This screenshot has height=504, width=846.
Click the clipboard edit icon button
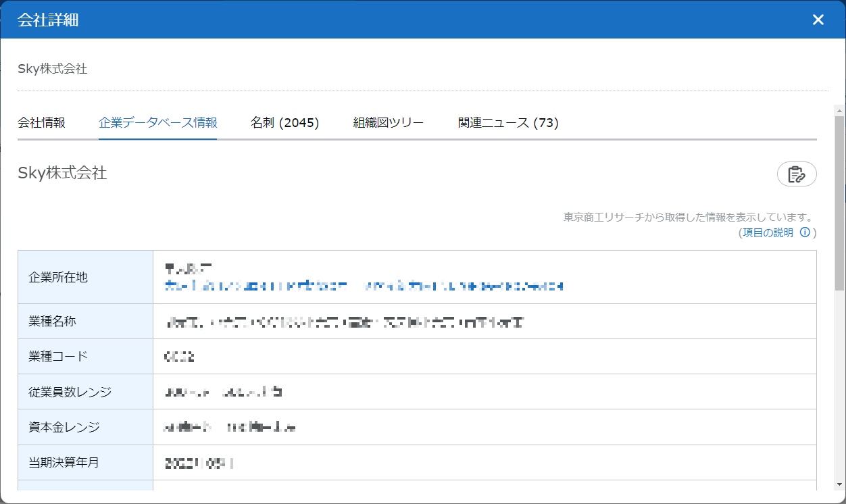click(797, 174)
